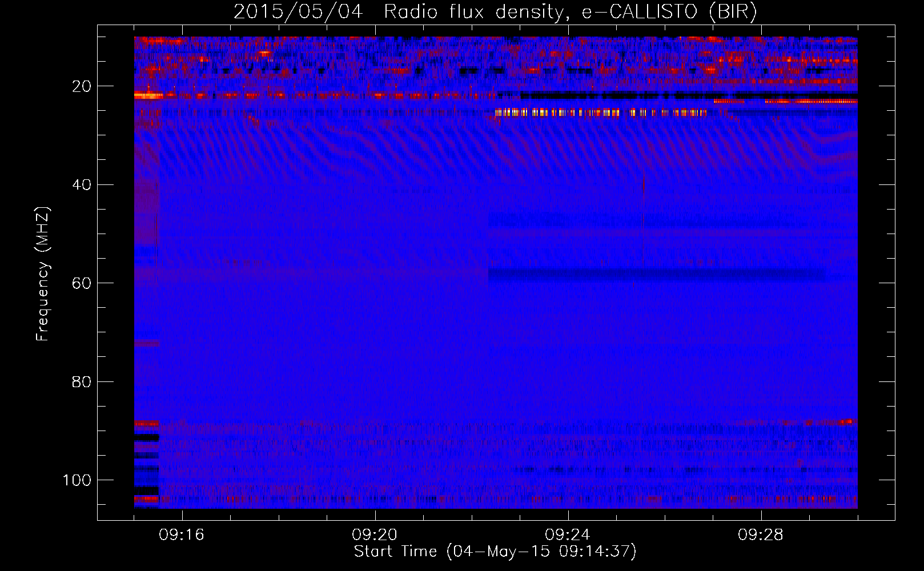Click the "Frequency (MHZ)" axis label

(43, 274)
